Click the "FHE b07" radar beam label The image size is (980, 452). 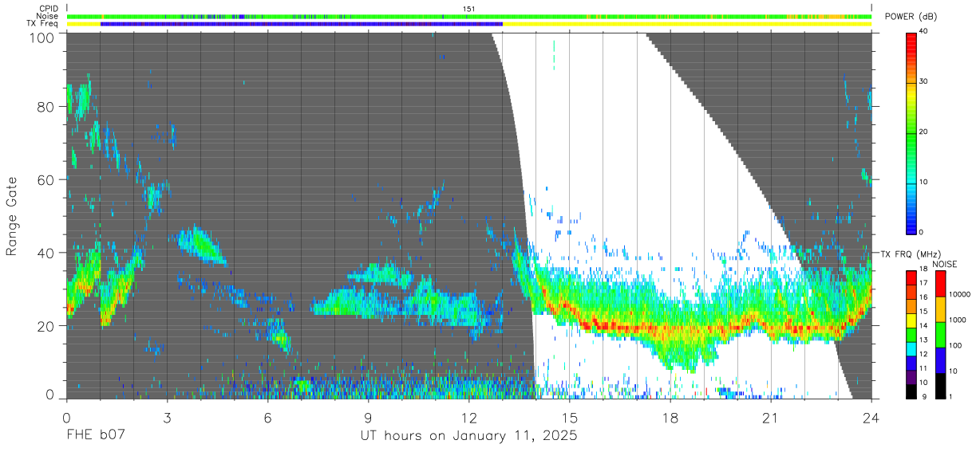point(96,436)
